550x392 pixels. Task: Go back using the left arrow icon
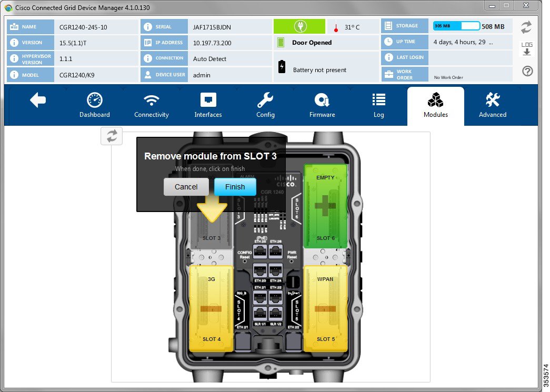pyautogui.click(x=38, y=100)
